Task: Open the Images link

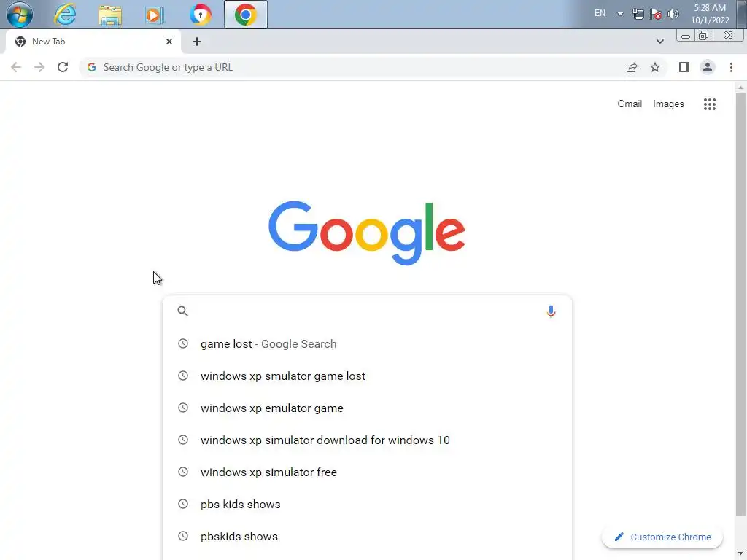Action: (668, 104)
